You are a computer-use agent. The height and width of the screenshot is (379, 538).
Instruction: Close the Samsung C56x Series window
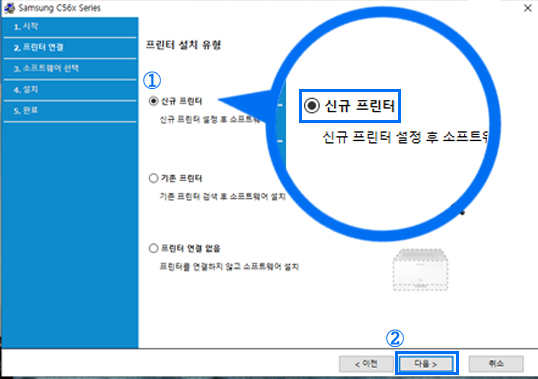pos(528,8)
